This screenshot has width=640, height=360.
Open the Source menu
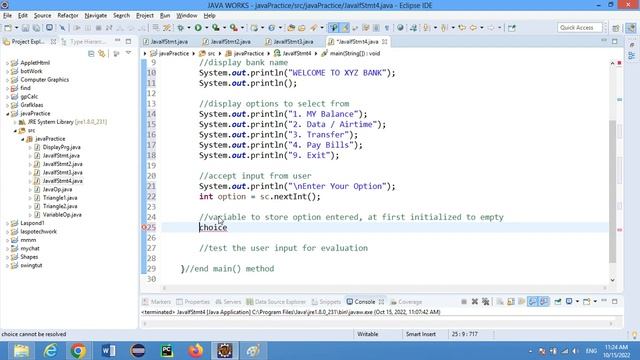(42, 16)
